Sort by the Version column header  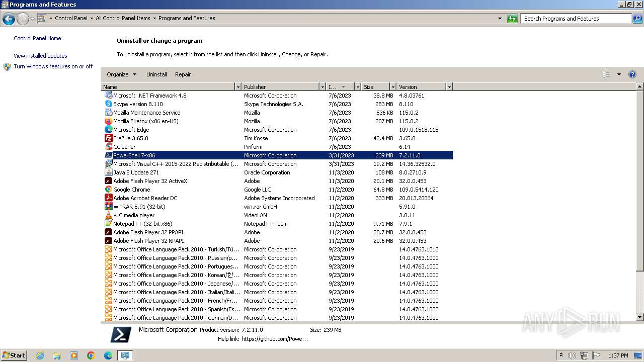(x=422, y=87)
